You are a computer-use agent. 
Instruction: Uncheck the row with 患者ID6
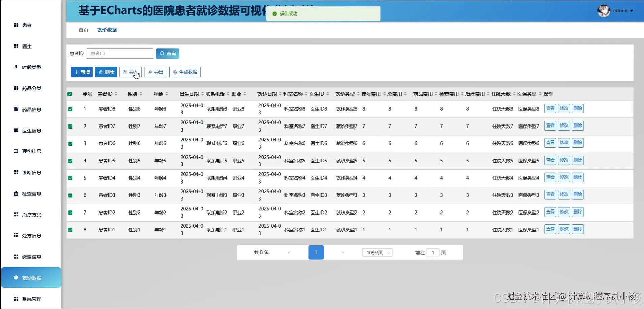coord(70,144)
